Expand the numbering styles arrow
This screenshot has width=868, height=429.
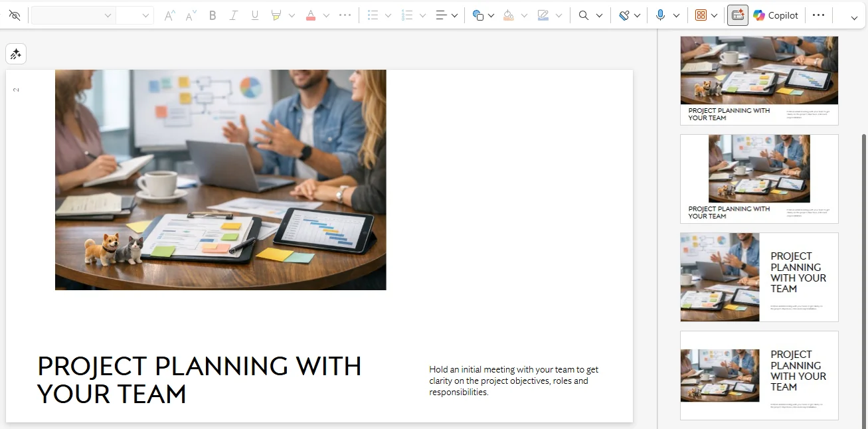click(x=423, y=15)
